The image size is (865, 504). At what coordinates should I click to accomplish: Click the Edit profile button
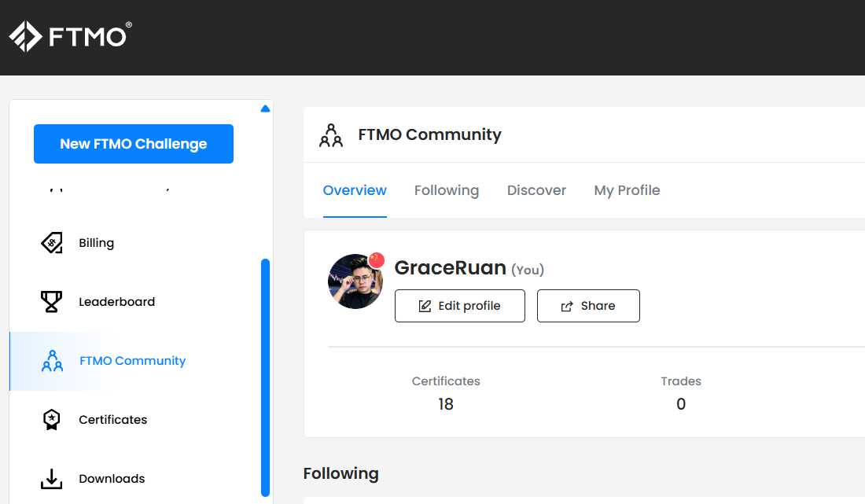tap(459, 306)
